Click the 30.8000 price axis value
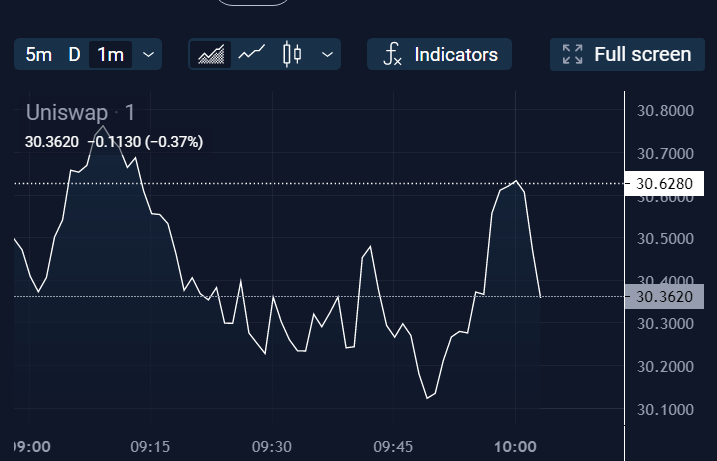 tap(665, 111)
